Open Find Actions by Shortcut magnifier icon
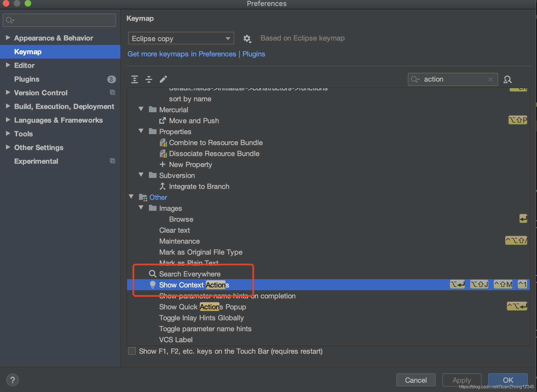537x392 pixels. point(508,79)
